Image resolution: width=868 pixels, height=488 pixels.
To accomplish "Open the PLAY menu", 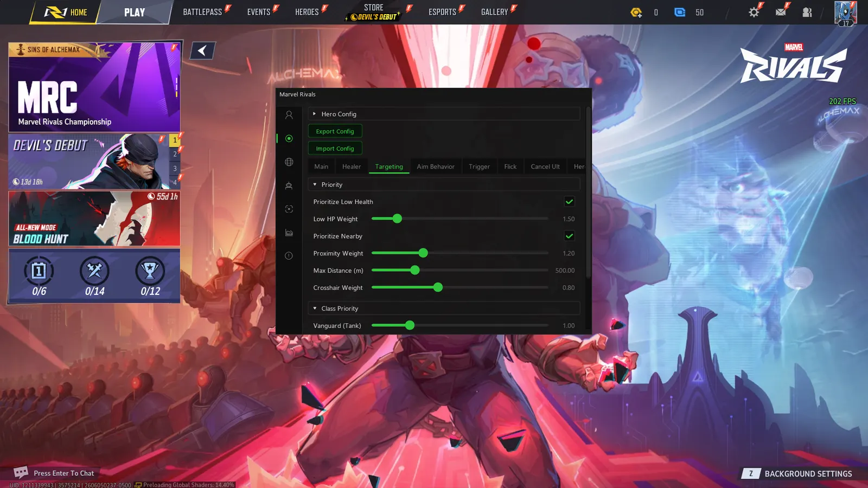I will coord(135,12).
